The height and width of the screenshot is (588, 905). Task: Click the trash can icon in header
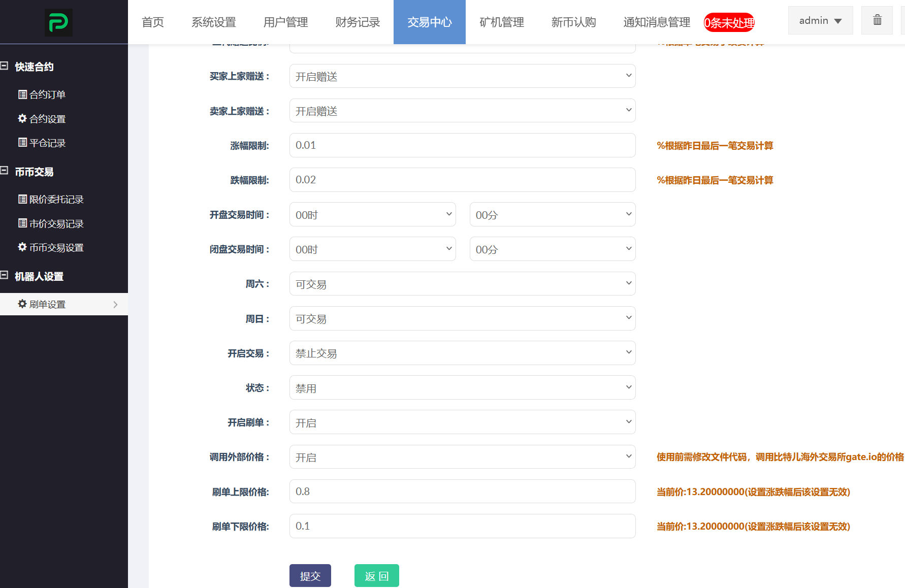tap(877, 20)
